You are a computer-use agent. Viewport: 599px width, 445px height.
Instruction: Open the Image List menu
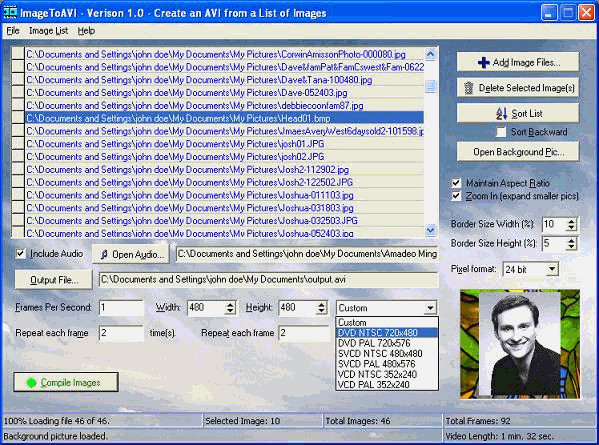(49, 31)
